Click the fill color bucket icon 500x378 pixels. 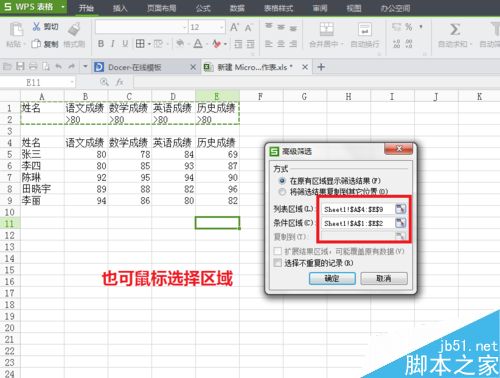(180, 43)
